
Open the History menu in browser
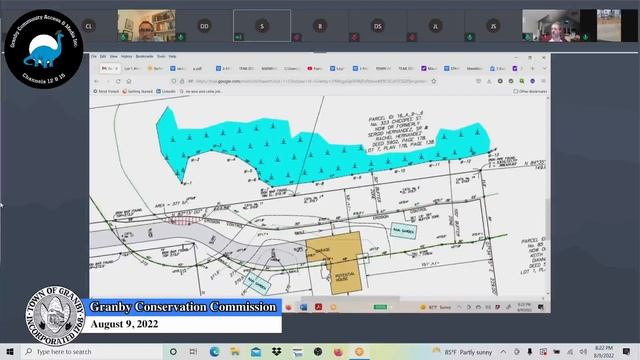tap(127, 56)
